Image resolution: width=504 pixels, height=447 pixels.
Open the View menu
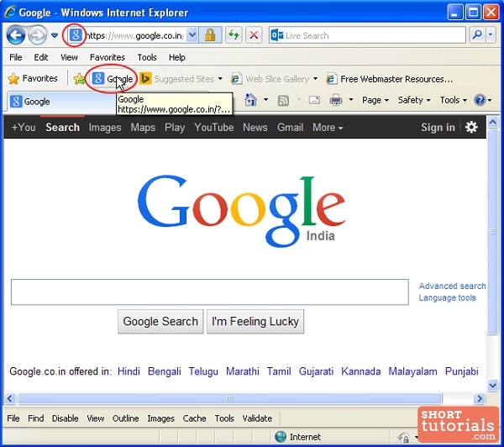point(69,57)
